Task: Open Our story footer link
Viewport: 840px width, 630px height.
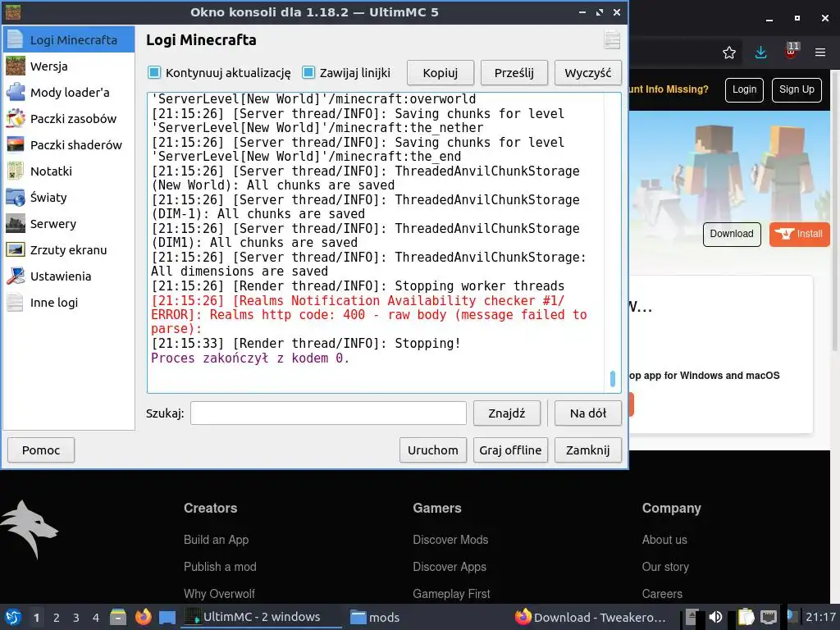Action: [665, 566]
